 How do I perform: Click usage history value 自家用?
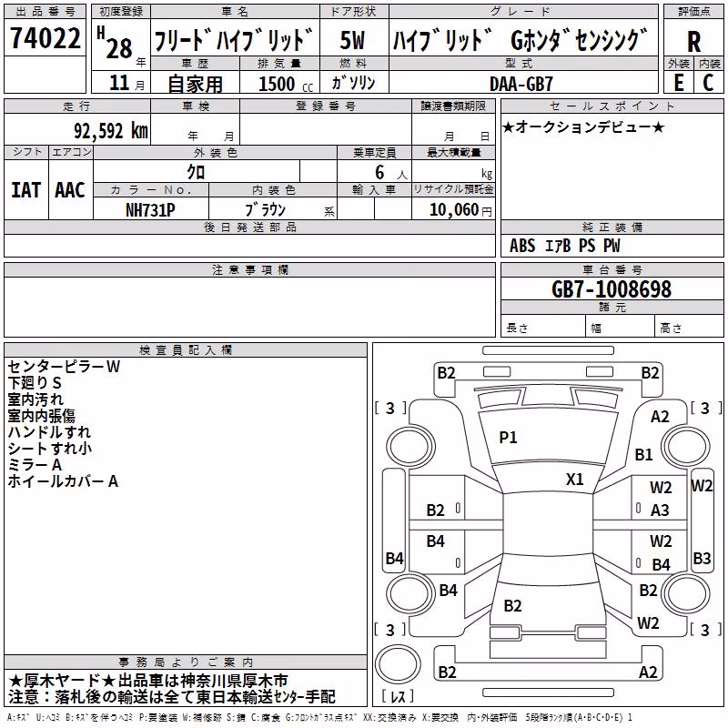coord(195,84)
